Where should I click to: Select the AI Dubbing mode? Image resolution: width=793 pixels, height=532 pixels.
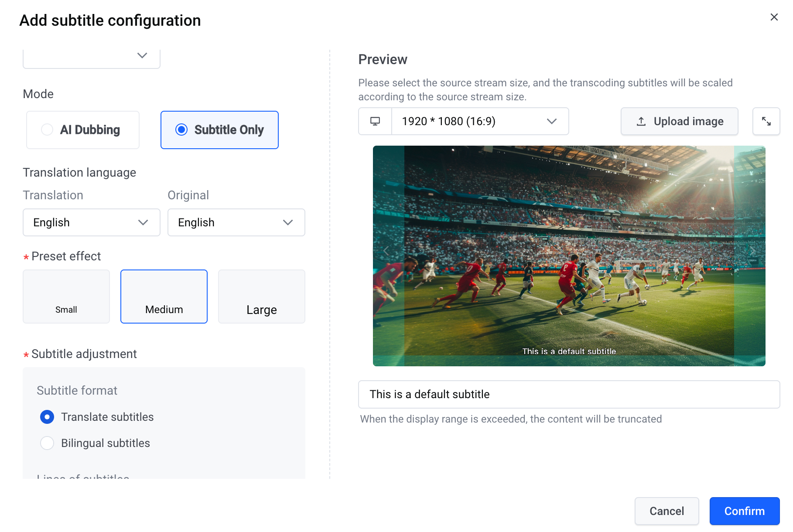(83, 130)
